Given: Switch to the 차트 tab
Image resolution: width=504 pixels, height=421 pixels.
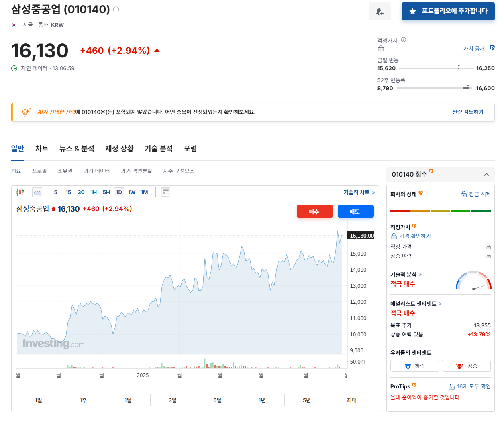Looking at the screenshot, I should (42, 148).
